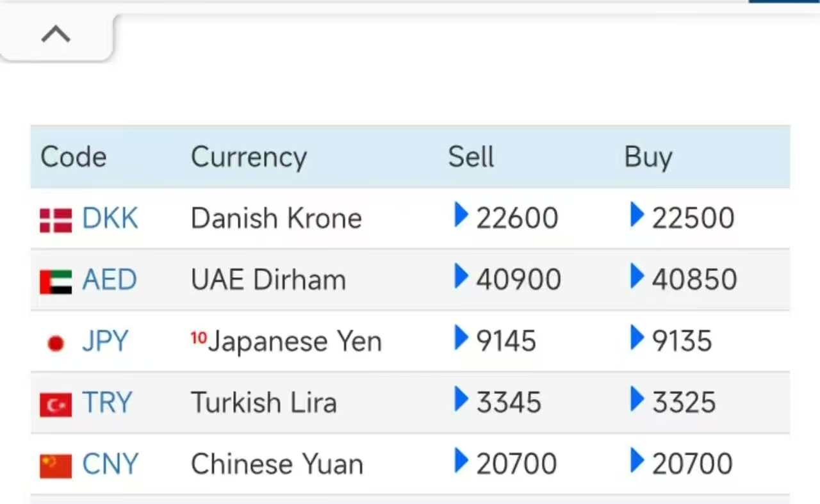Collapse panel with the up chevron
Viewport: 820px width, 504px height.
tap(56, 34)
